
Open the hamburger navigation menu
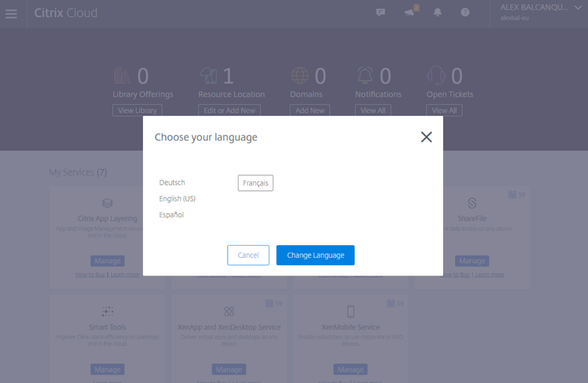tap(11, 13)
